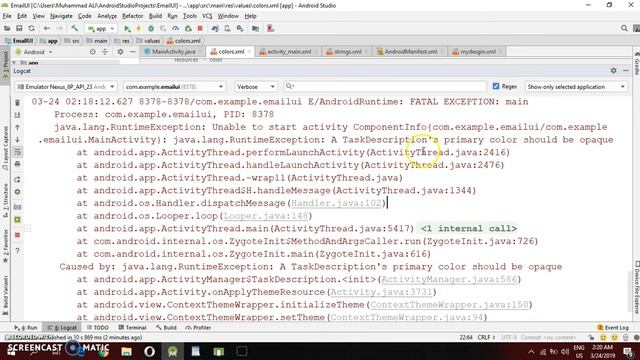Open the Refactor menu
Screen dimensions: 640x360
click(133, 16)
